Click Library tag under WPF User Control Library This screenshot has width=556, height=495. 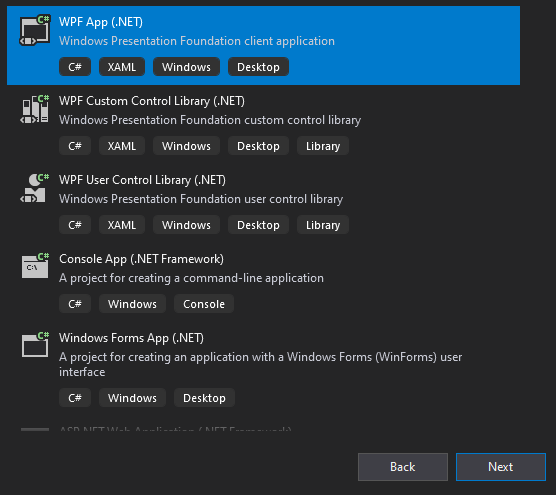click(x=323, y=225)
